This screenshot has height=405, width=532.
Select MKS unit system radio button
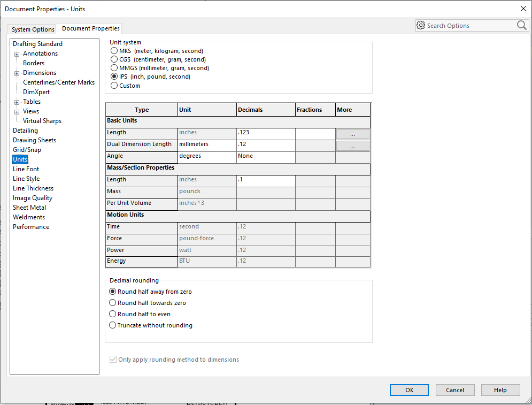[114, 51]
